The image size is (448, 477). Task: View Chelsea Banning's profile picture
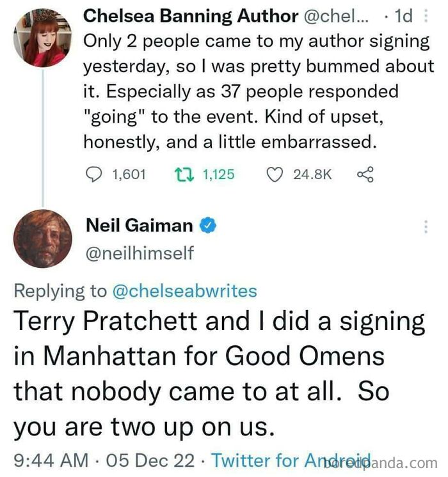[43, 38]
